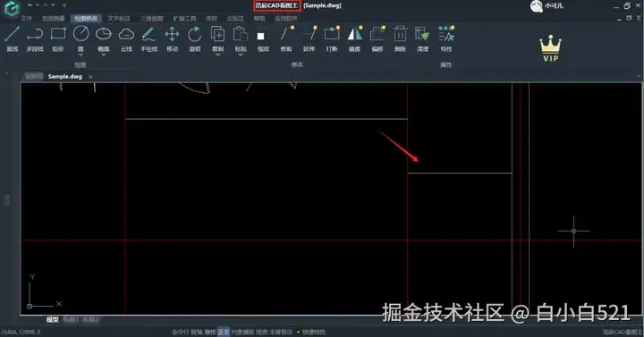Toggle Ortho mode (正交) in status bar
Viewport: 644px width, 337px height.
tap(224, 332)
